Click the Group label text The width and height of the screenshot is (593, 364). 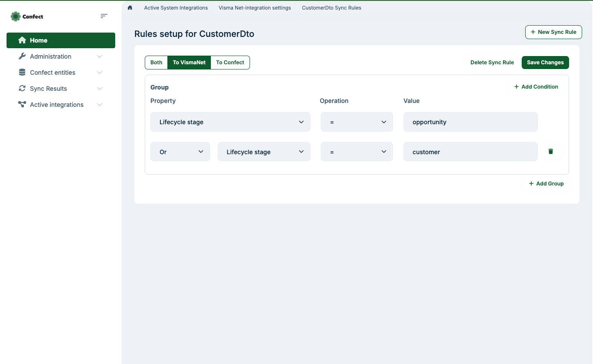160,87
